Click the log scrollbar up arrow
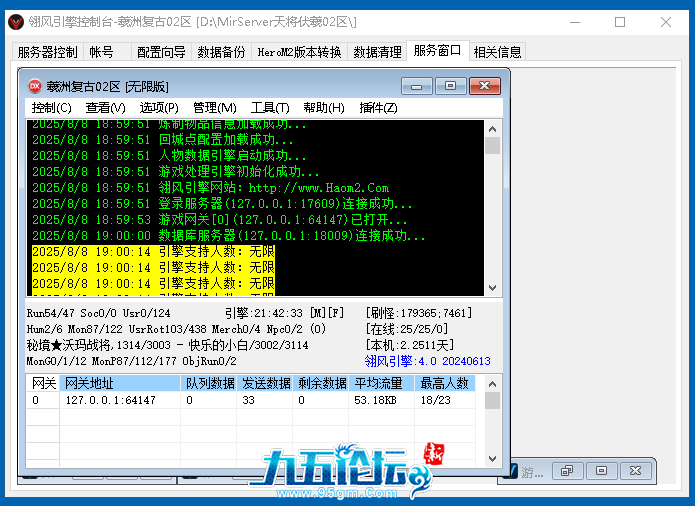This screenshot has height=506, width=695. (492, 129)
